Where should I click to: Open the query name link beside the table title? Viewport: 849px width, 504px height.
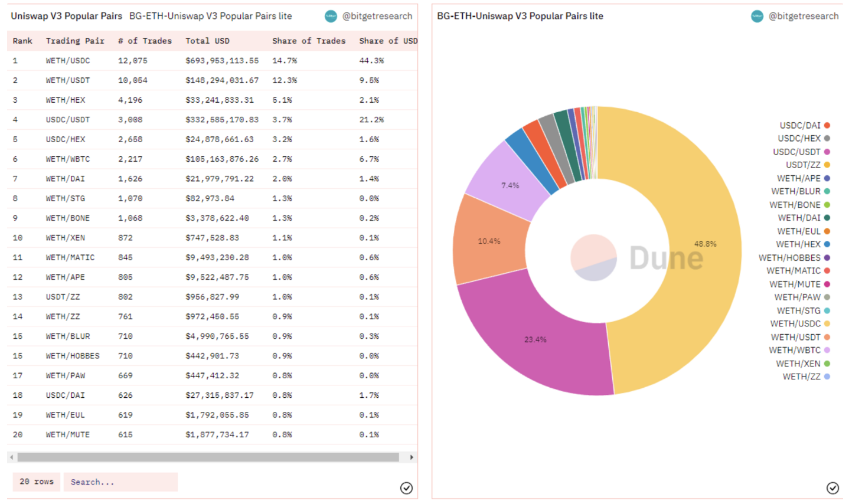coord(211,17)
